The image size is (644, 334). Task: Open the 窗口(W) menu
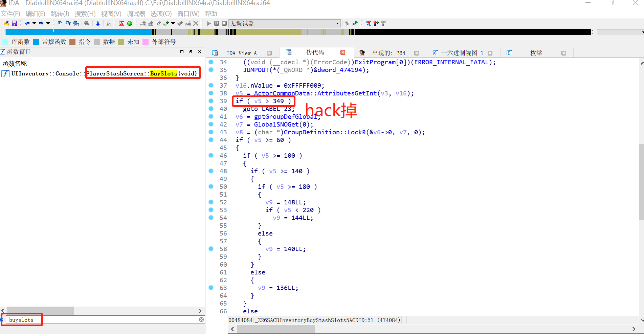(188, 14)
